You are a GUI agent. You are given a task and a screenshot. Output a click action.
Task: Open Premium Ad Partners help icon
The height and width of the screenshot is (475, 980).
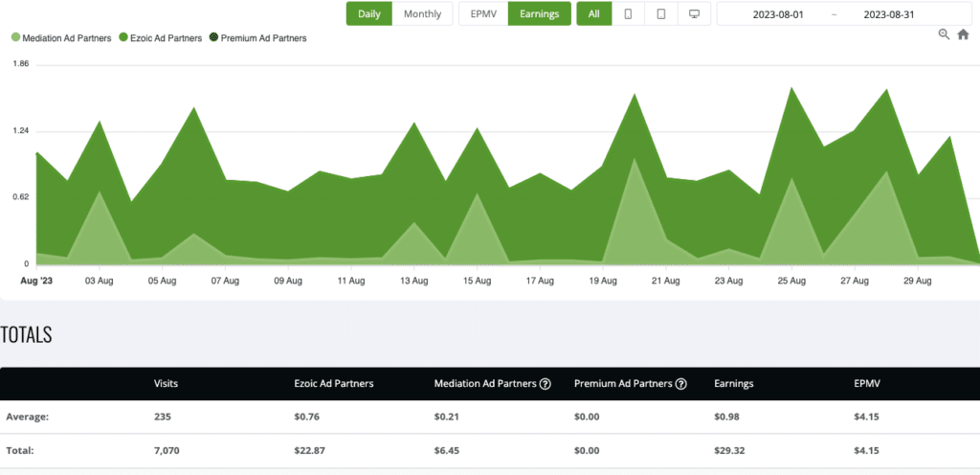coord(681,384)
